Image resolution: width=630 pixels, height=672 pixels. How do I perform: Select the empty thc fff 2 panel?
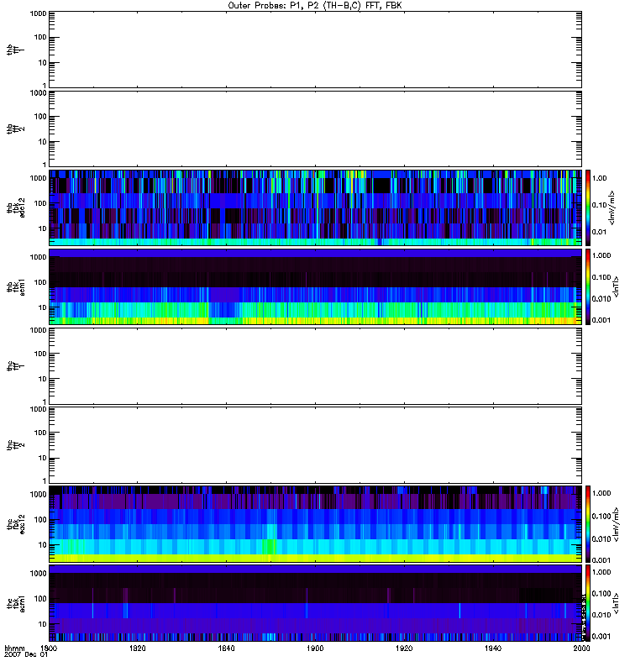point(315,444)
